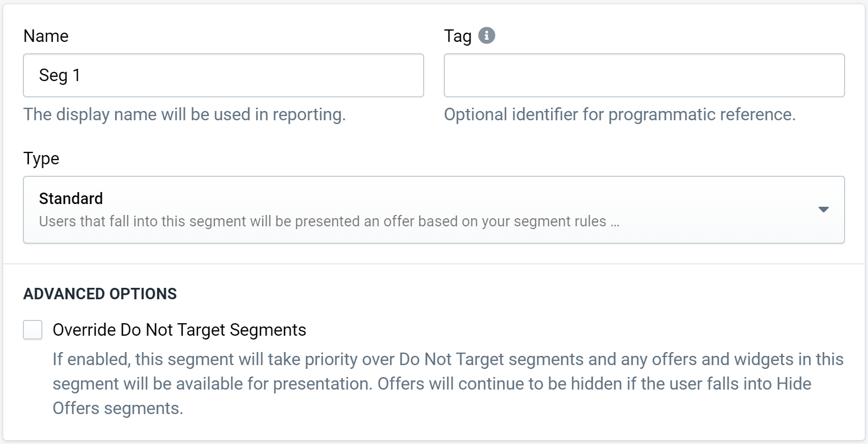
Task: Click the info icon beside Tag
Action: (487, 35)
